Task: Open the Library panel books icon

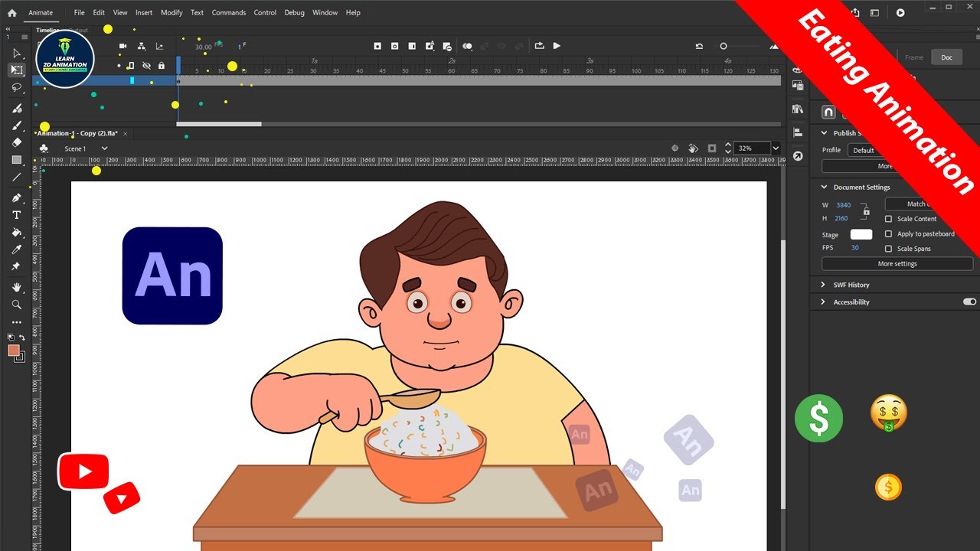Action: point(798,109)
